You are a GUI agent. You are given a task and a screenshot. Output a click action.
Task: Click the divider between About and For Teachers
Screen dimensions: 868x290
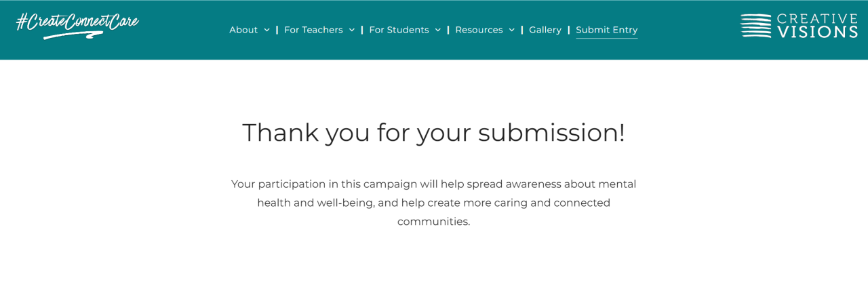(277, 30)
